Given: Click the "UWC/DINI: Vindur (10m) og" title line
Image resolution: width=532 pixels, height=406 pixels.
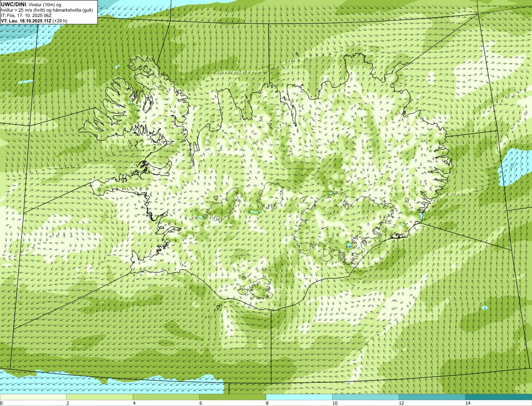Looking at the screenshot, I should click(31, 5).
